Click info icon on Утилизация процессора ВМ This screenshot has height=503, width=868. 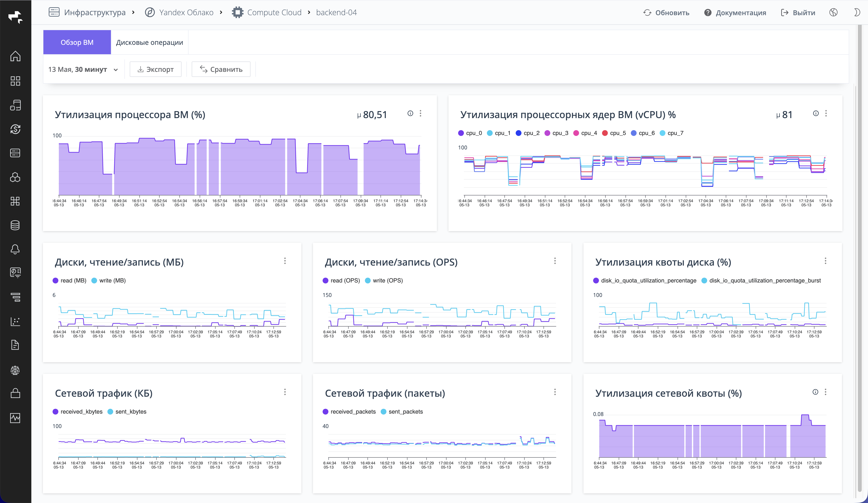coord(410,113)
